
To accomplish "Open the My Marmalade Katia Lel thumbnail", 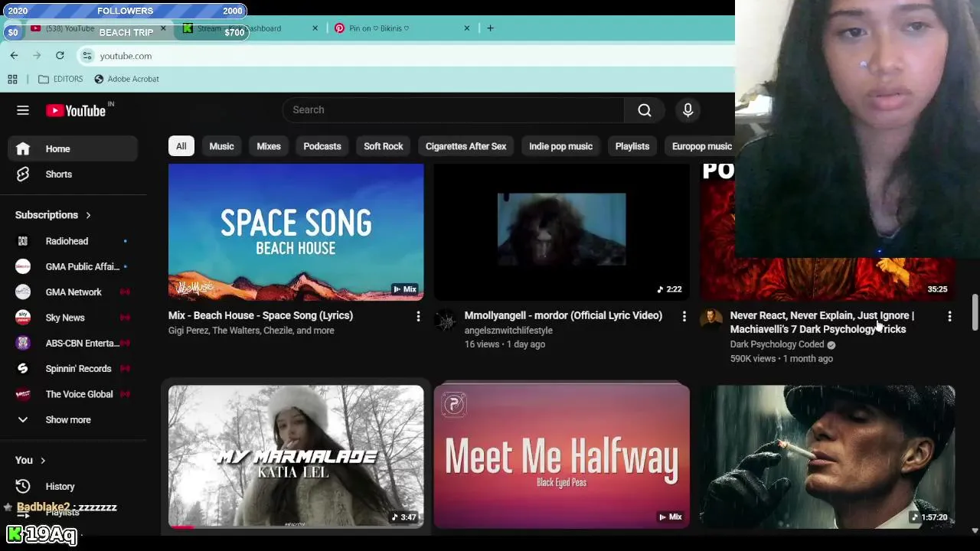I will click(296, 456).
